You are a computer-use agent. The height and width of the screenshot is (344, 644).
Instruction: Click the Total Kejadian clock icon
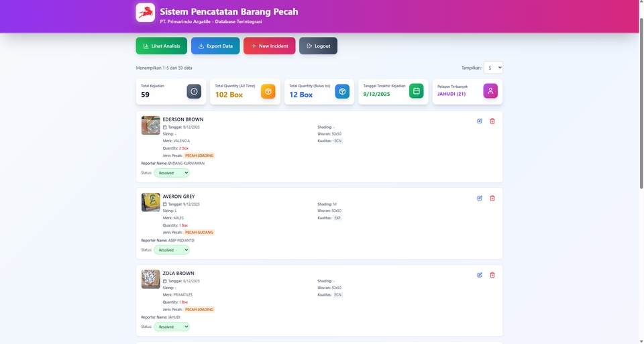click(x=194, y=91)
